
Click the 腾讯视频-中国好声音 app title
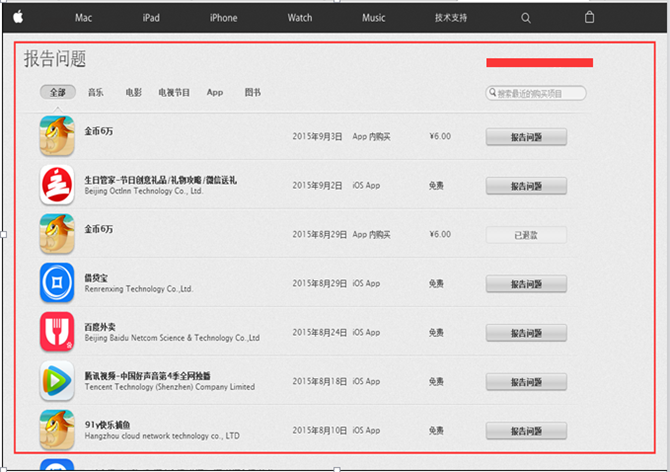click(x=147, y=376)
